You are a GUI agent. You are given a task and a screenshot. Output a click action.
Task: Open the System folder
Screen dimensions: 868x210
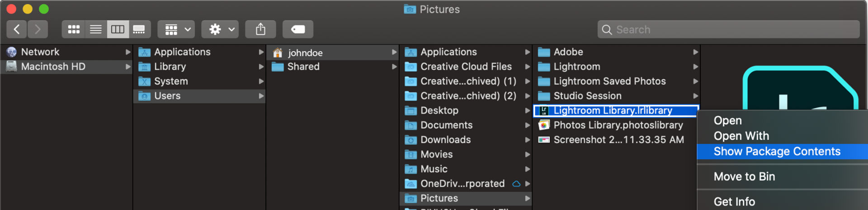[x=199, y=81]
